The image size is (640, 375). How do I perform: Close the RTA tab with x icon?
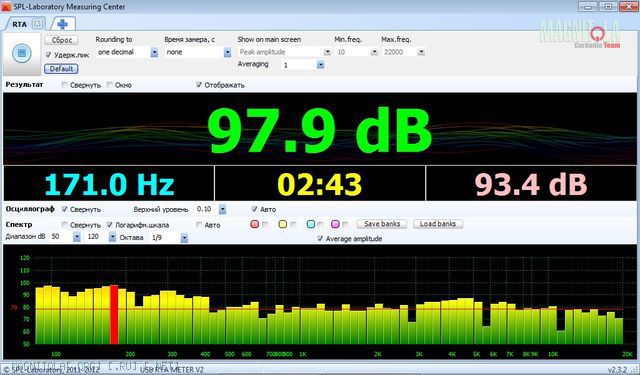(37, 24)
